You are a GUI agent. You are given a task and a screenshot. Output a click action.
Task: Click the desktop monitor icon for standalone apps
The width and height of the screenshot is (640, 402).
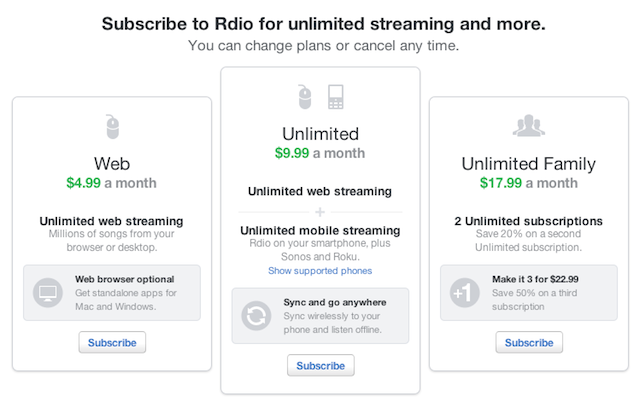point(48,293)
